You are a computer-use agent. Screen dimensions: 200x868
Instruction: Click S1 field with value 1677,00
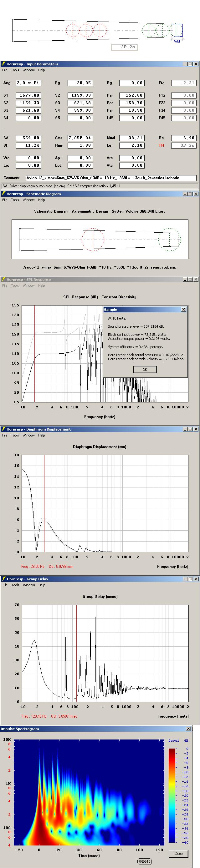[29, 95]
